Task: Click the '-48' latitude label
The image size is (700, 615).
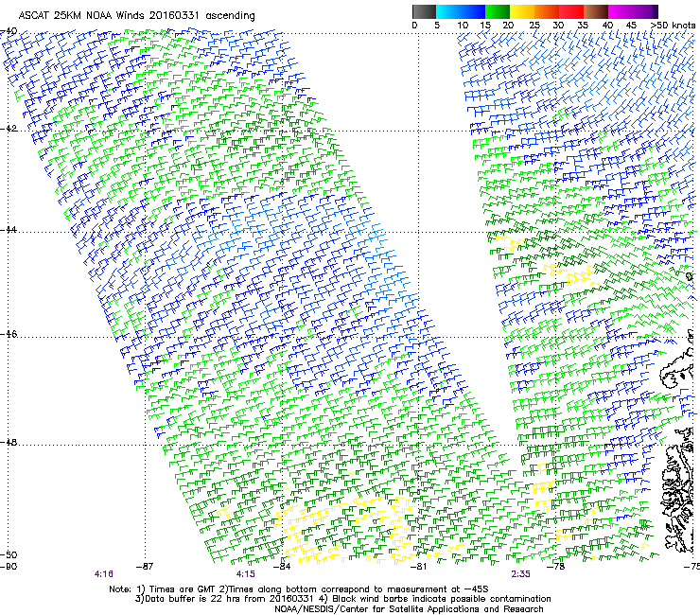Action: [x=9, y=442]
